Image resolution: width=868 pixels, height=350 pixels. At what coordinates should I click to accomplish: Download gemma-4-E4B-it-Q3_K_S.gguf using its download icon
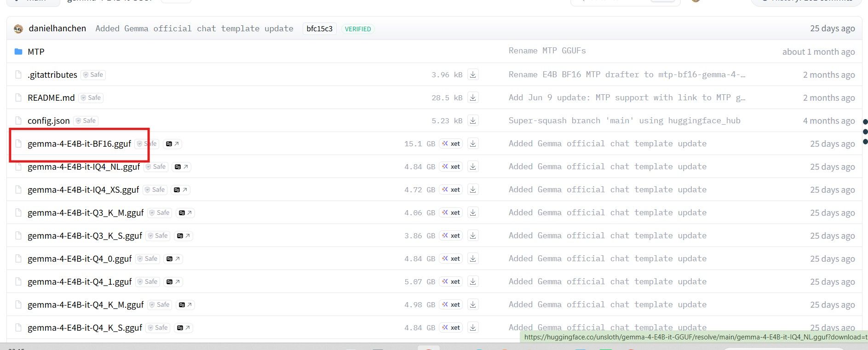pyautogui.click(x=473, y=235)
